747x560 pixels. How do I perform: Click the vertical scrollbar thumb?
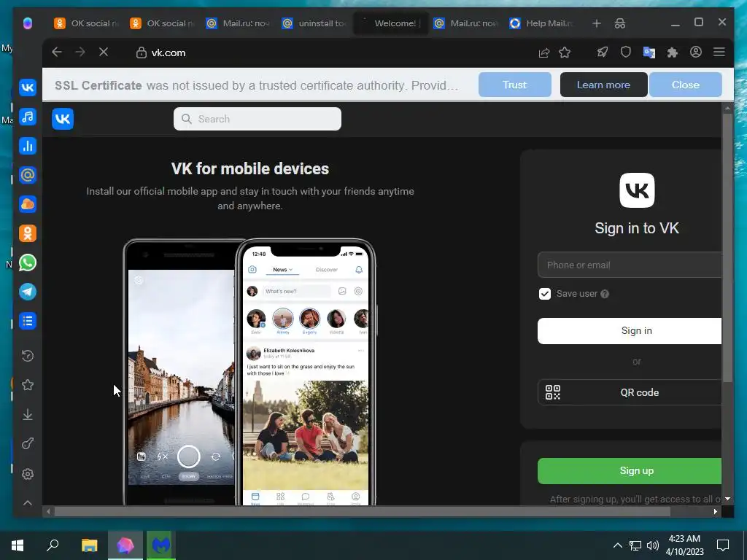tap(727, 248)
